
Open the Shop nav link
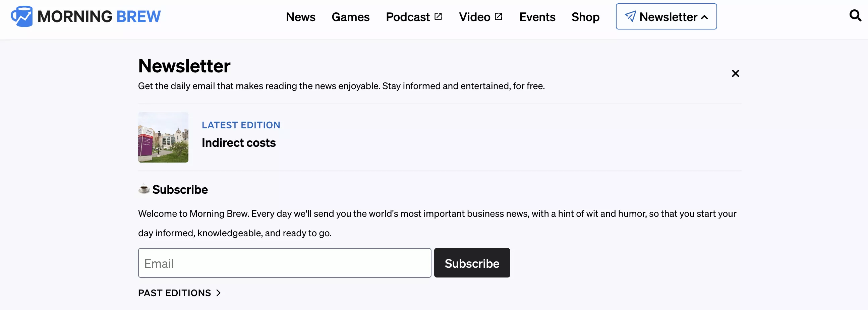(585, 17)
